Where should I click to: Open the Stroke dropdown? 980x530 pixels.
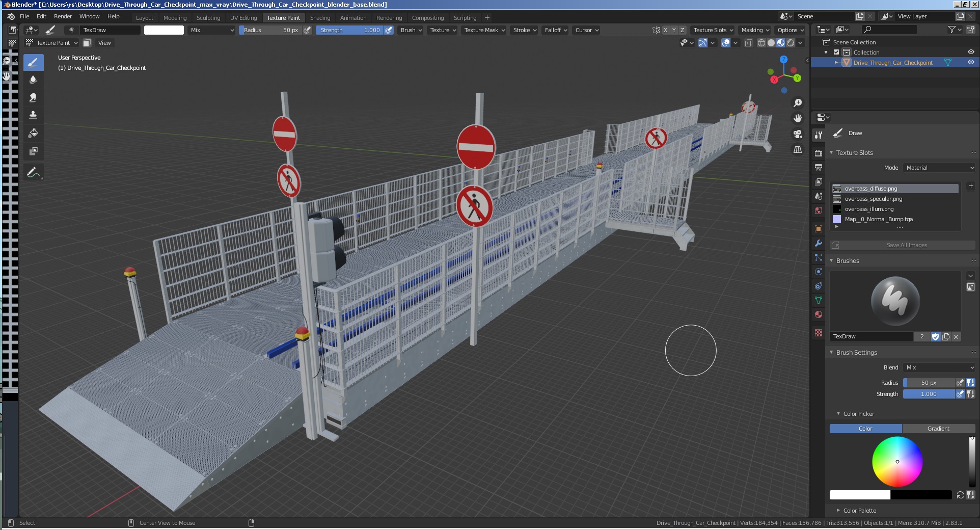tap(525, 30)
